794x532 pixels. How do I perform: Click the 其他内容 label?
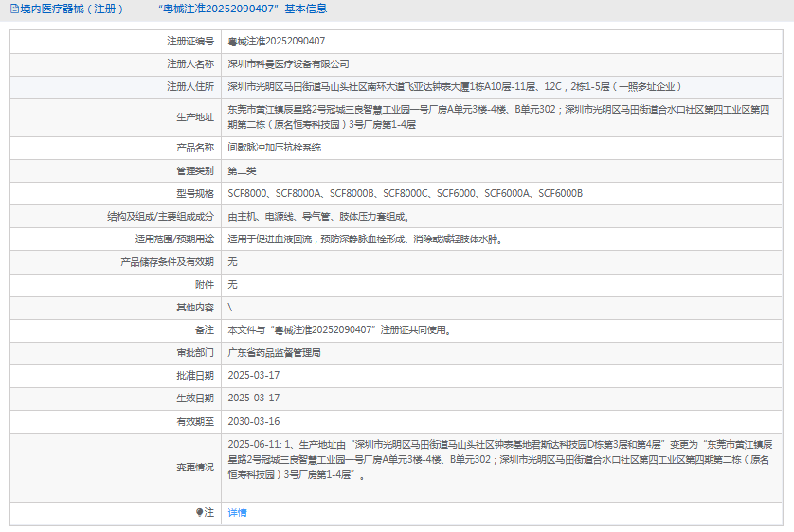(x=195, y=308)
